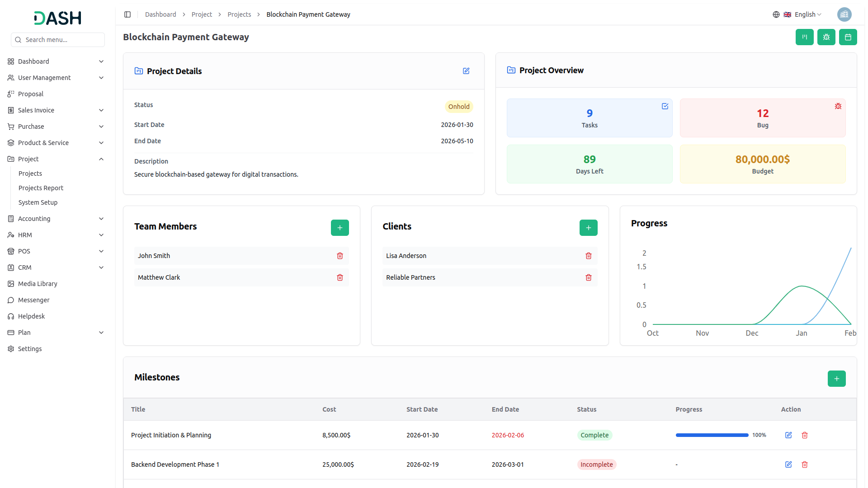Toggle the sidebar collapse button

click(127, 14)
